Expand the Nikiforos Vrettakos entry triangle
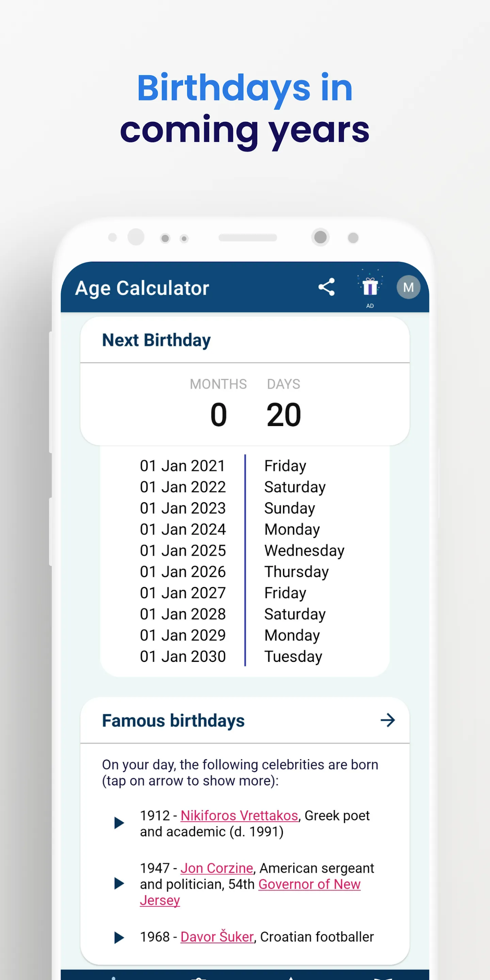The width and height of the screenshot is (490, 980). tap(119, 823)
